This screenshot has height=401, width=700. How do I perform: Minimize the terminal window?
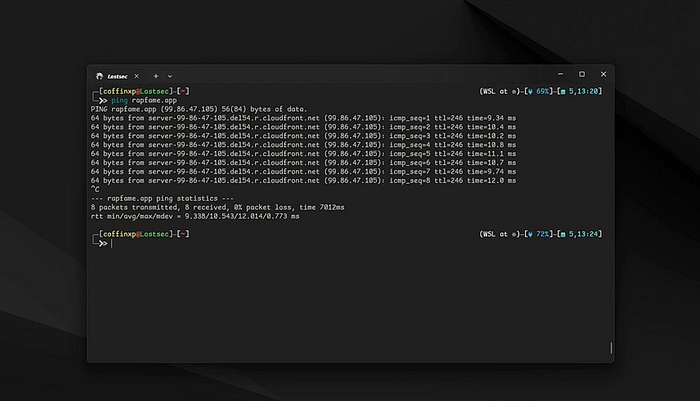(560, 74)
